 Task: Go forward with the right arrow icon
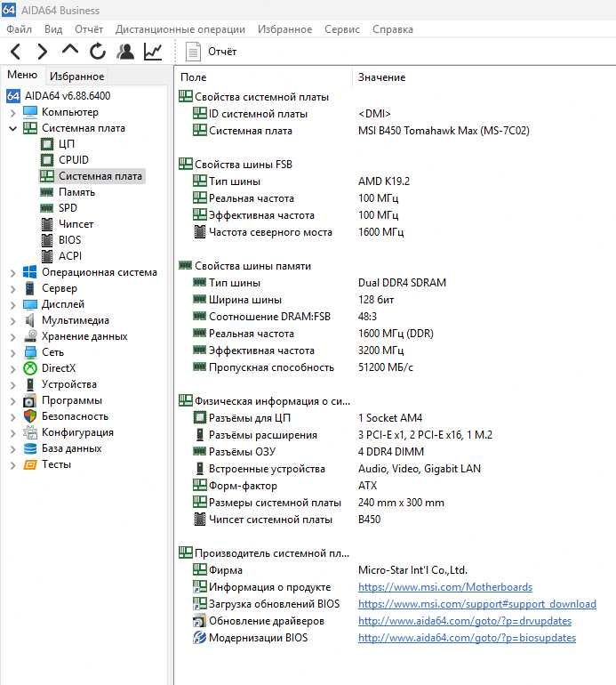pos(42,52)
